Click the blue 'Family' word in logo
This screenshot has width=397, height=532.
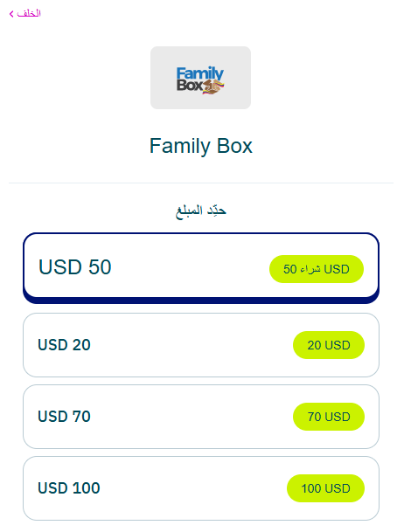[199, 73]
